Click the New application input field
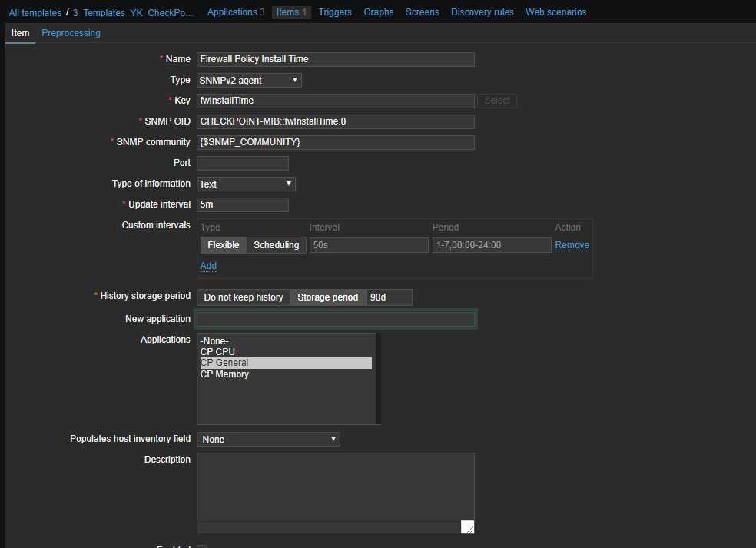This screenshot has width=756, height=548. click(x=336, y=319)
